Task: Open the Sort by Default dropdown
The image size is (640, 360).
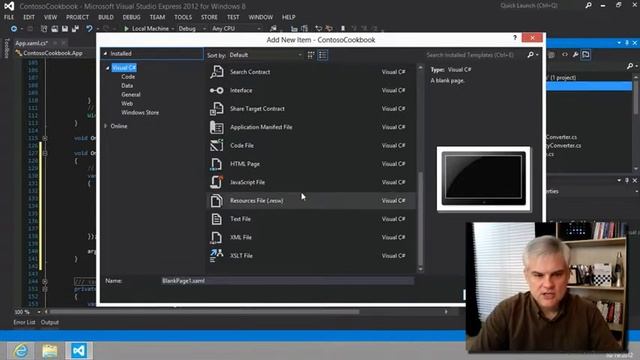Action: [x=265, y=55]
